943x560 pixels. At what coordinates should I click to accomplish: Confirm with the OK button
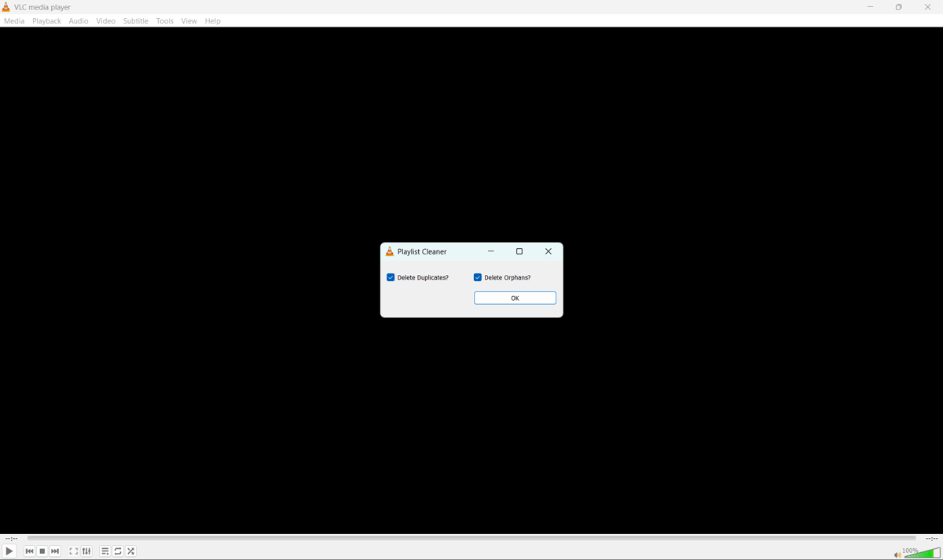(x=515, y=298)
